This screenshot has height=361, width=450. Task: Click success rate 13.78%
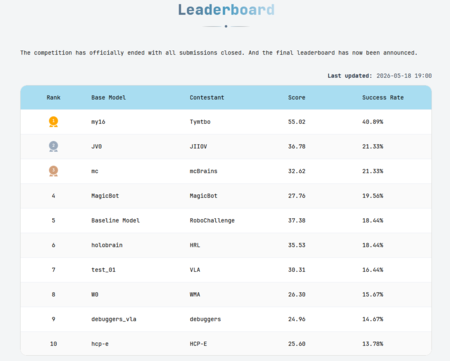coord(373,344)
